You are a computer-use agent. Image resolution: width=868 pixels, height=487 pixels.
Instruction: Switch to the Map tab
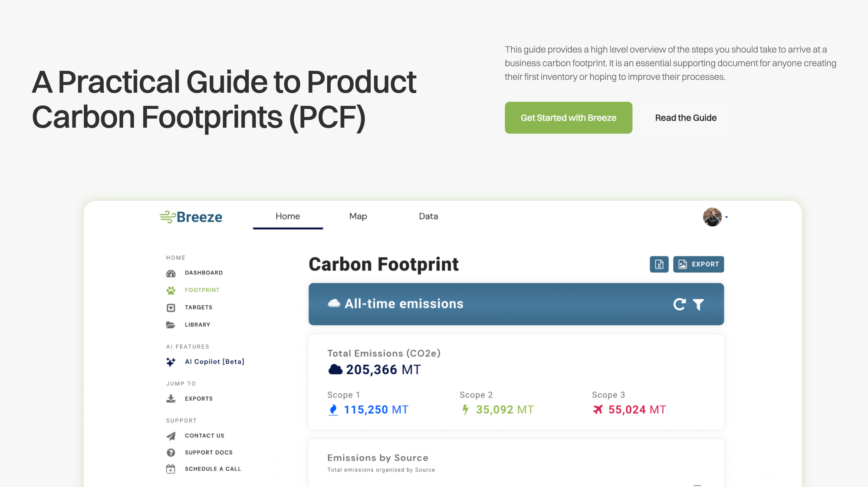(x=358, y=216)
